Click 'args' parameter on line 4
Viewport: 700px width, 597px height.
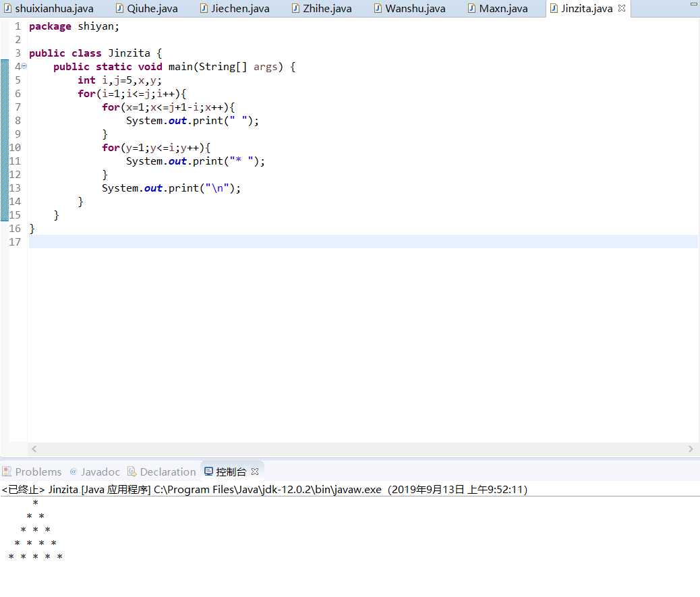point(265,67)
